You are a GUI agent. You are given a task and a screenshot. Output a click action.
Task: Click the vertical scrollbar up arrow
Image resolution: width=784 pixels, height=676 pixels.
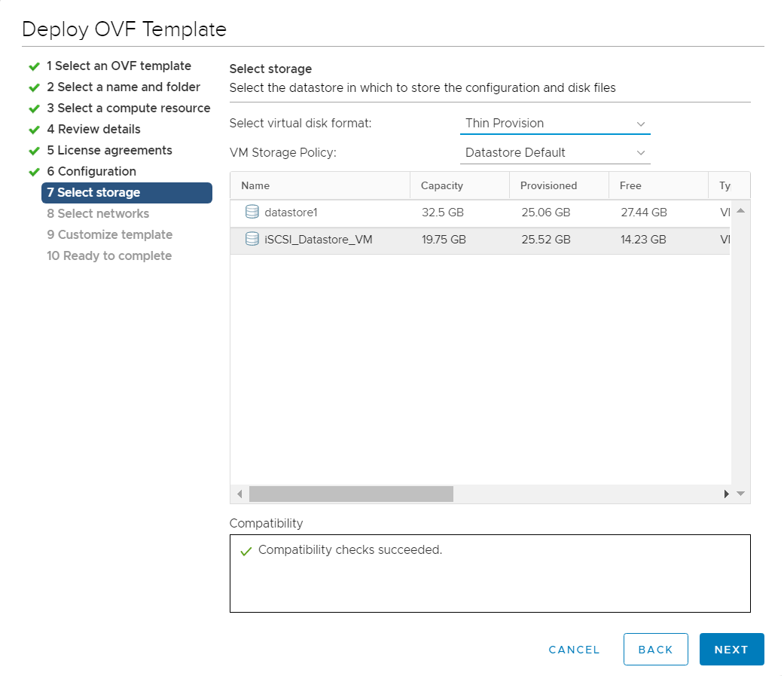pos(741,211)
